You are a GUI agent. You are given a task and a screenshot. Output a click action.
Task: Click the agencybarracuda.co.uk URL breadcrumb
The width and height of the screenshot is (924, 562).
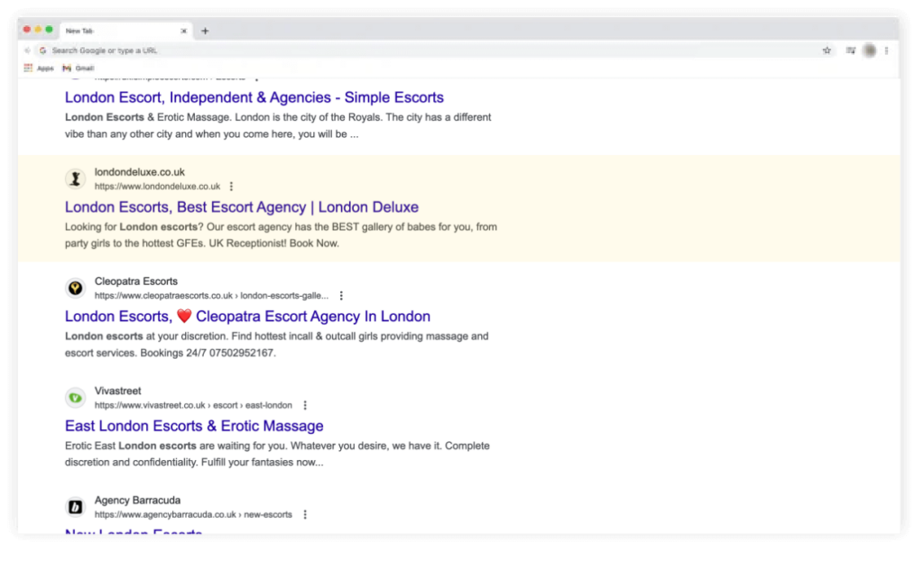(x=193, y=515)
